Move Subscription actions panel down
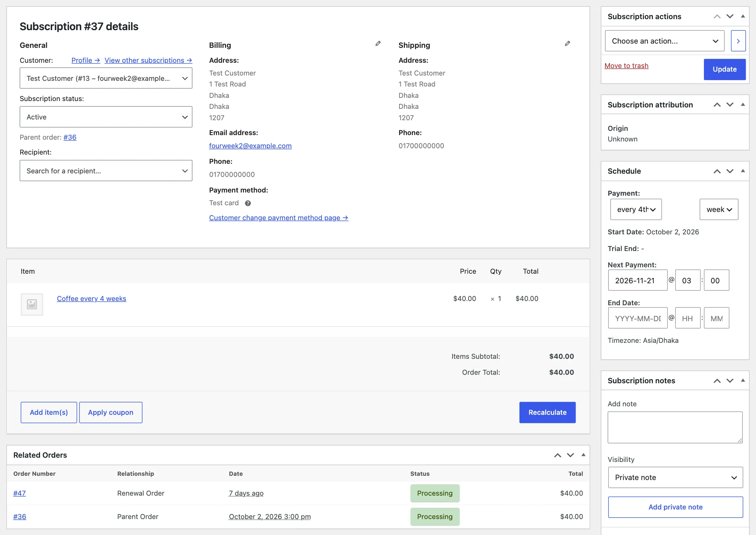 click(x=730, y=16)
